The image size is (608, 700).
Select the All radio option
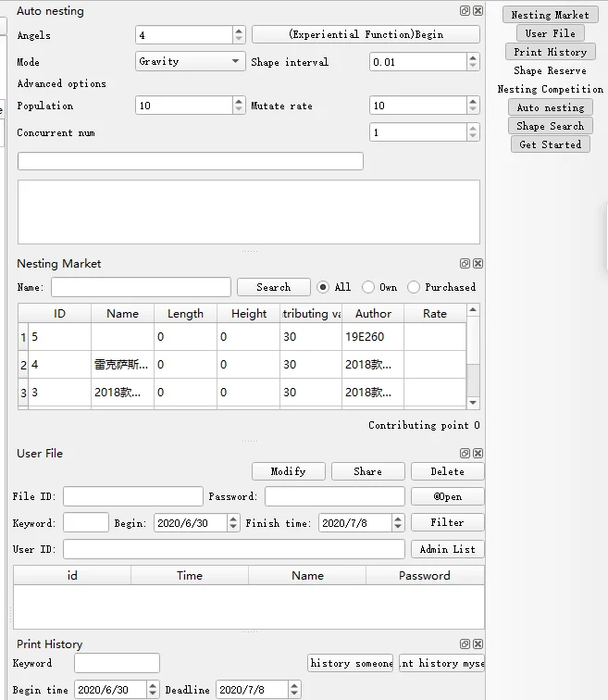(323, 287)
